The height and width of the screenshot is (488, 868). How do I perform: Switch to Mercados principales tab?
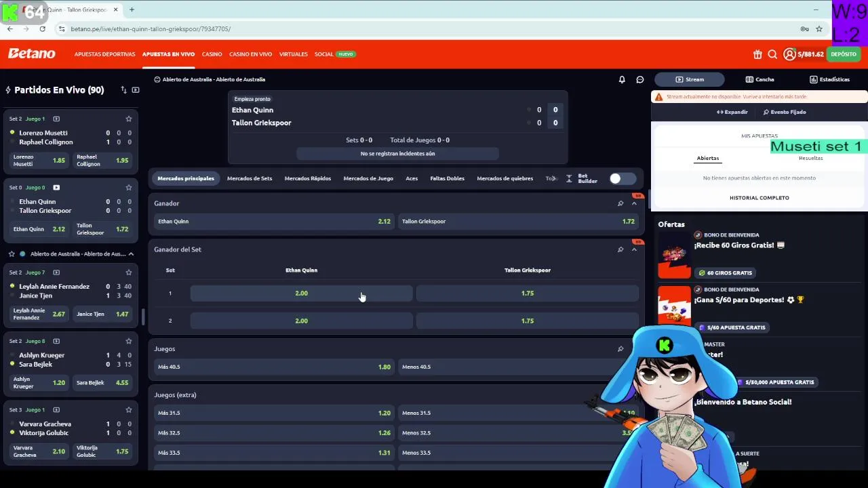tap(186, 178)
